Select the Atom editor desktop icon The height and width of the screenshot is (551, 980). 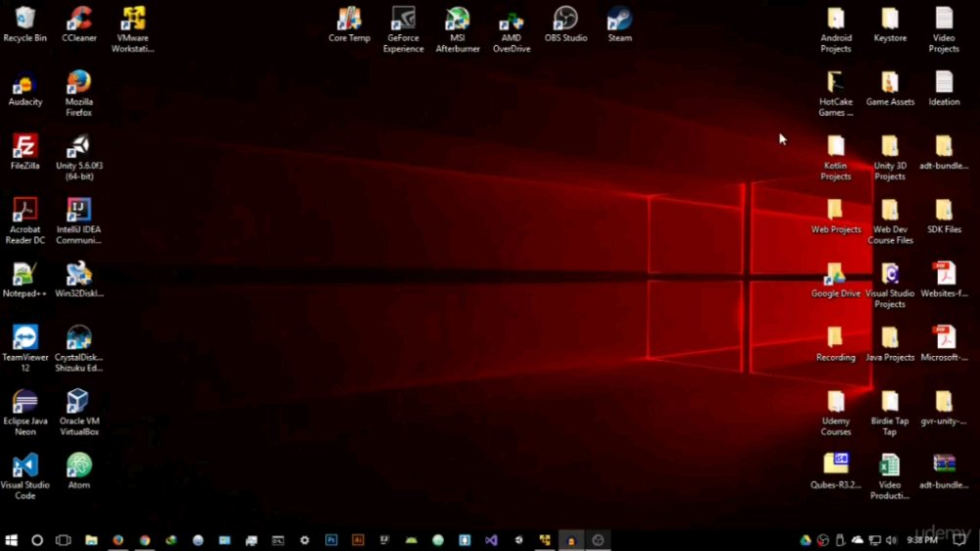[x=78, y=473]
